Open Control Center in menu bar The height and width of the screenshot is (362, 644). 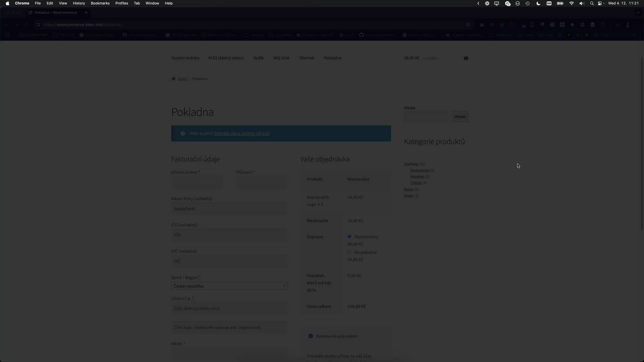click(x=601, y=3)
